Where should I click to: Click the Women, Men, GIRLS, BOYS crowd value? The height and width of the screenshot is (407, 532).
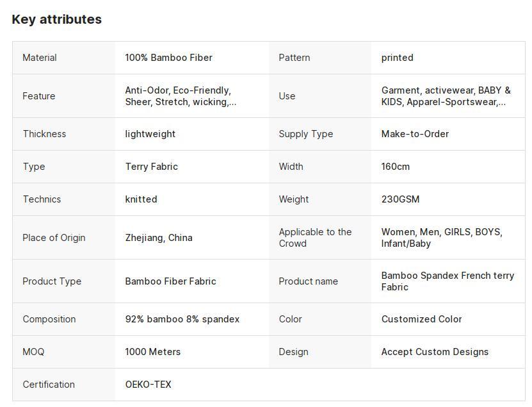(x=442, y=238)
